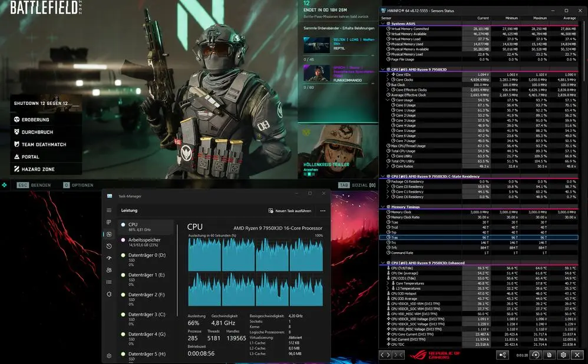The width and height of the screenshot is (588, 364).
Task: Collapse Memory Timings sensor group
Action: coord(383,207)
